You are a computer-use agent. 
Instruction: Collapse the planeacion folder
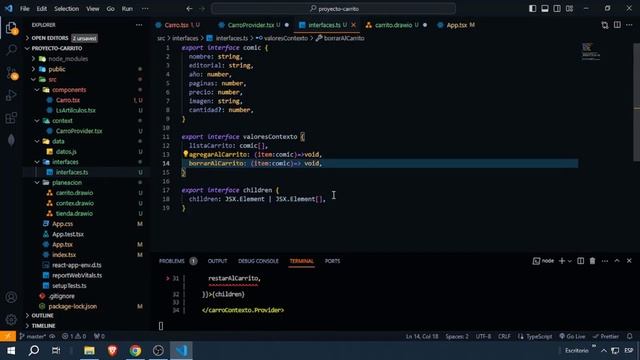[67, 182]
